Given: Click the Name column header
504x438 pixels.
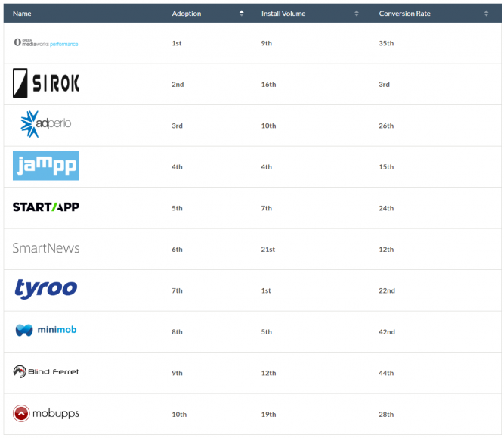Looking at the screenshot, I should tap(22, 13).
